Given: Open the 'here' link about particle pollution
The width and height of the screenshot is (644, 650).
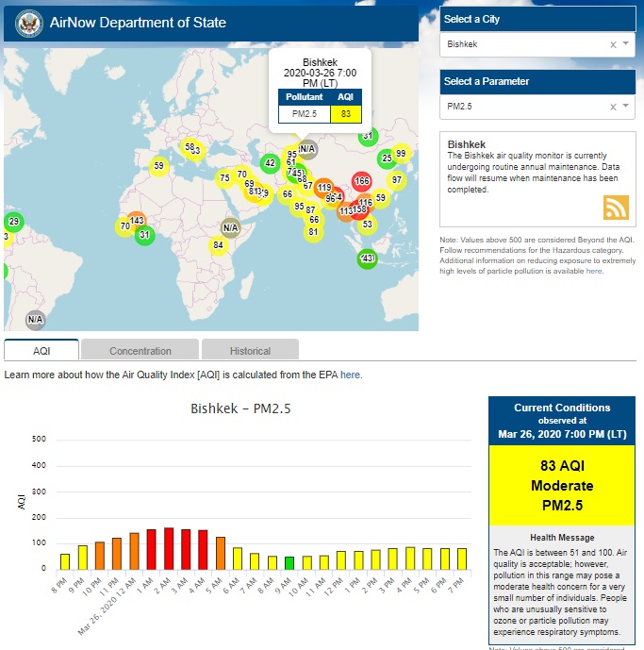Looking at the screenshot, I should click(x=593, y=271).
